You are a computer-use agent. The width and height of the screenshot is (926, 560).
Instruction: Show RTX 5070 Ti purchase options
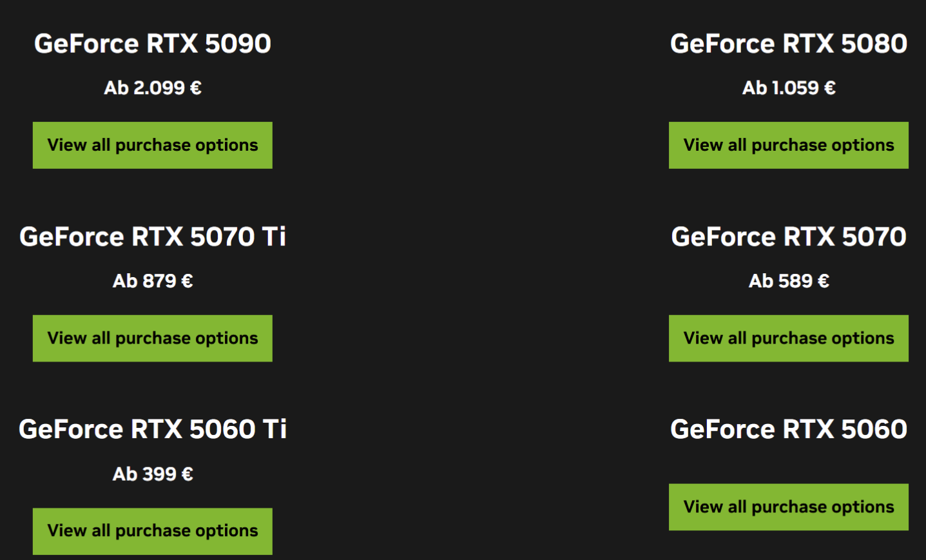coord(153,338)
